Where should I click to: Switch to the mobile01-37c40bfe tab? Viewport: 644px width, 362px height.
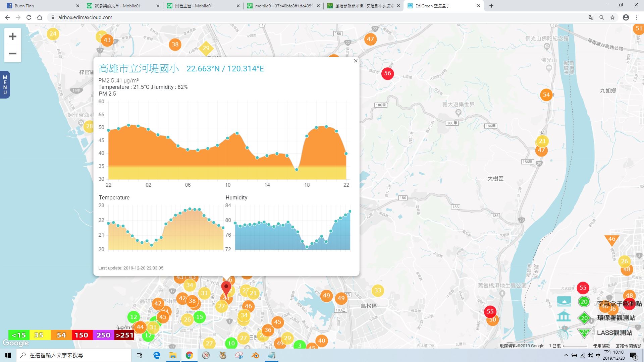(282, 6)
